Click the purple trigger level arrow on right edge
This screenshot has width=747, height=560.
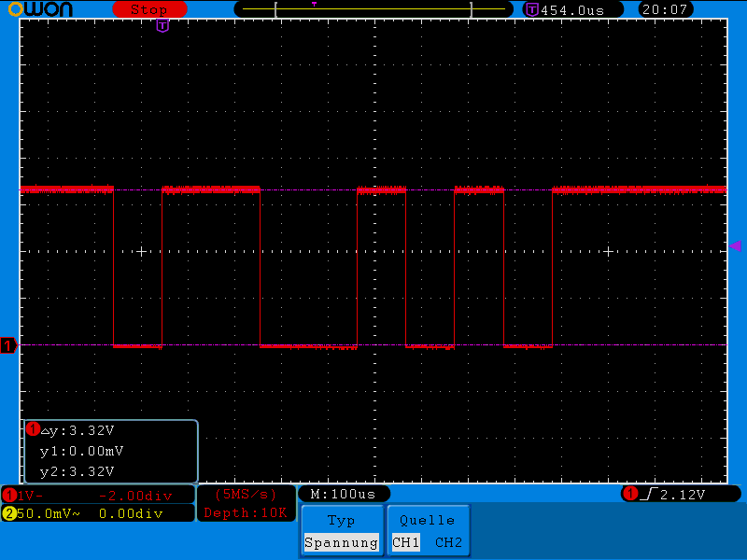735,245
